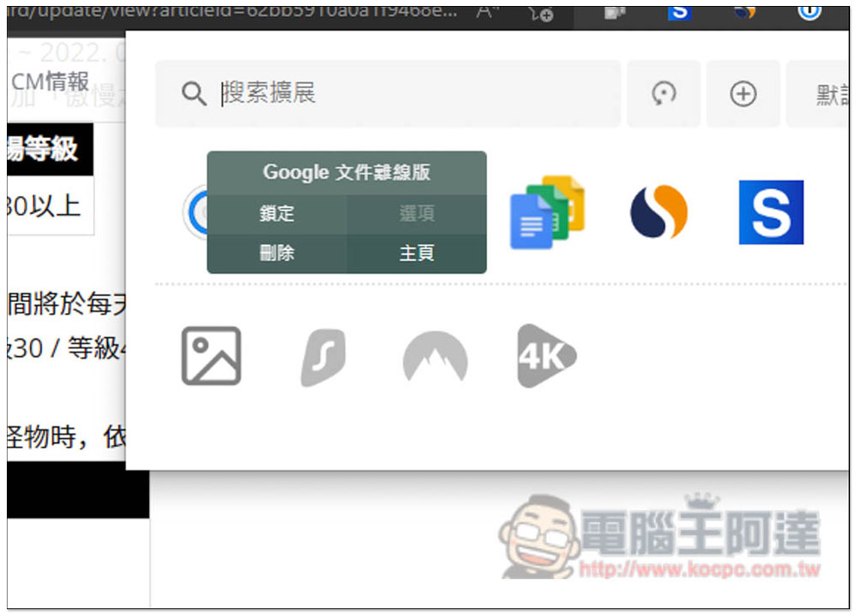Click the plus circle add button
Screen dimensions: 856x616
[x=743, y=94]
